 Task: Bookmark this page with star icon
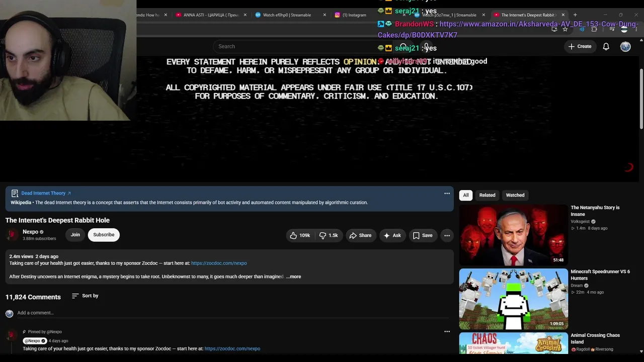(x=565, y=29)
